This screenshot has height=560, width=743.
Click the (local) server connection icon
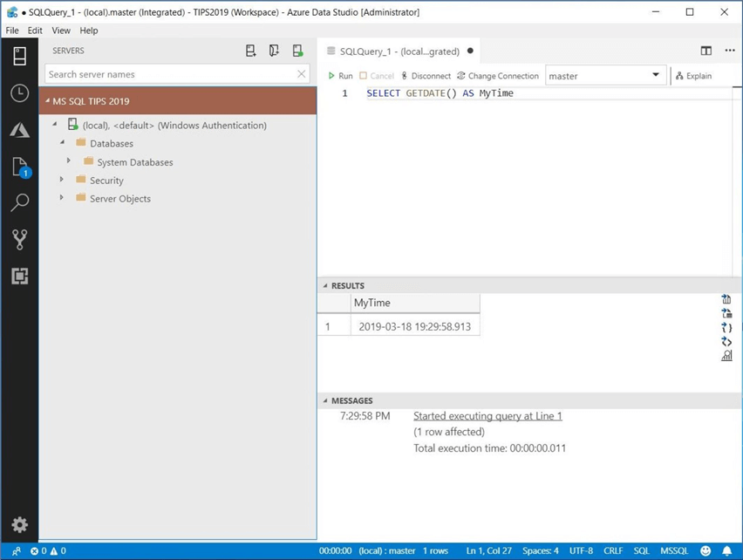[x=72, y=125]
